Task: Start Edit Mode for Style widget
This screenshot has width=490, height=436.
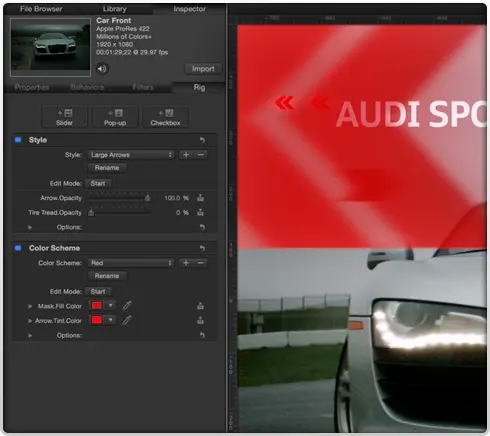Action: tap(98, 184)
